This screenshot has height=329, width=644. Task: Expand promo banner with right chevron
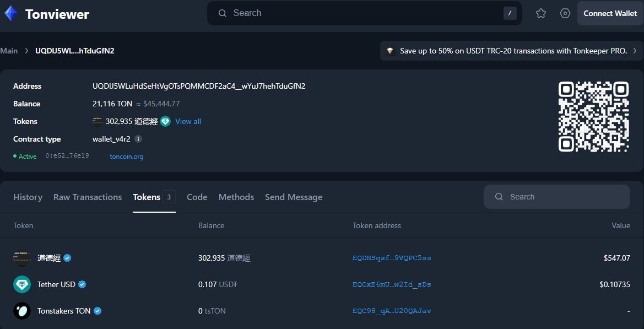coord(635,51)
